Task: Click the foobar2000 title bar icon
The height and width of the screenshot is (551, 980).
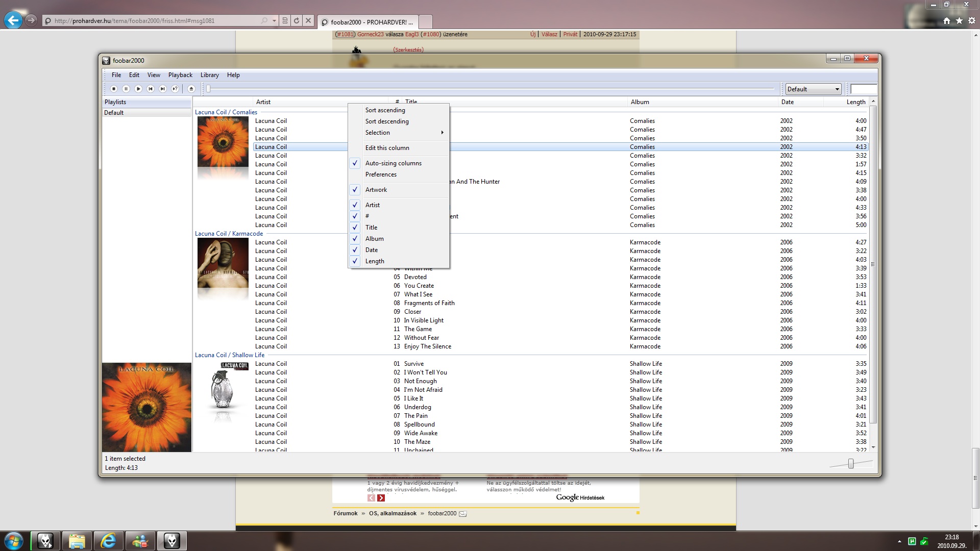Action: 106,60
